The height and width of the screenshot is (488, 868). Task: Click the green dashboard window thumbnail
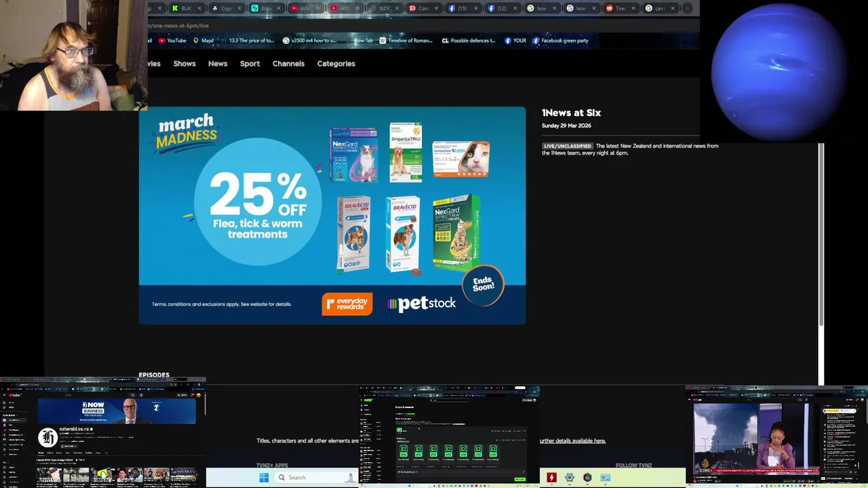(449, 436)
